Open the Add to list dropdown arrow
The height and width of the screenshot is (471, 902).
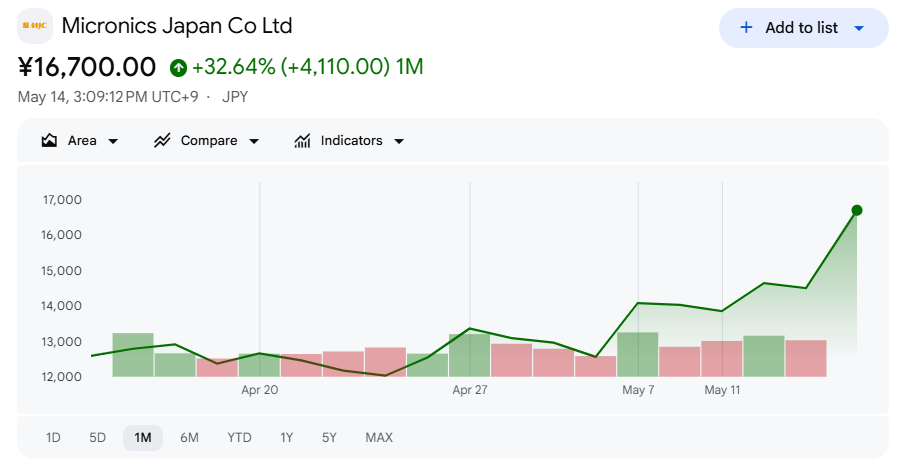[859, 28]
